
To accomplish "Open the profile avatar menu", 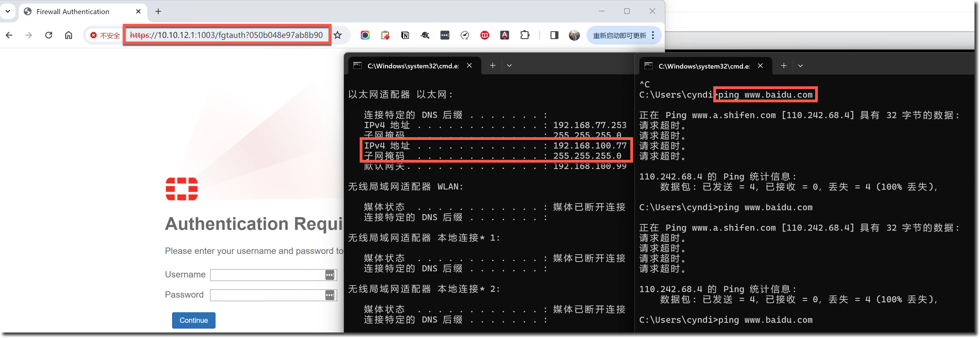I will coord(574,35).
